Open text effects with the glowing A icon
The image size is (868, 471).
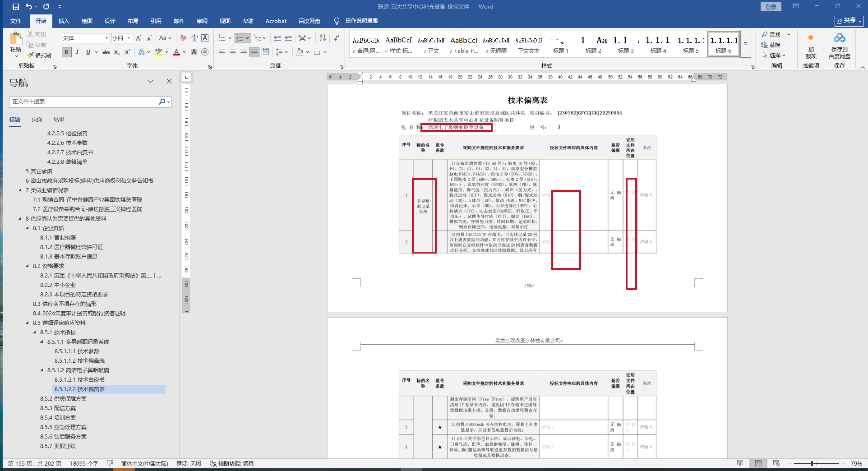click(142, 52)
